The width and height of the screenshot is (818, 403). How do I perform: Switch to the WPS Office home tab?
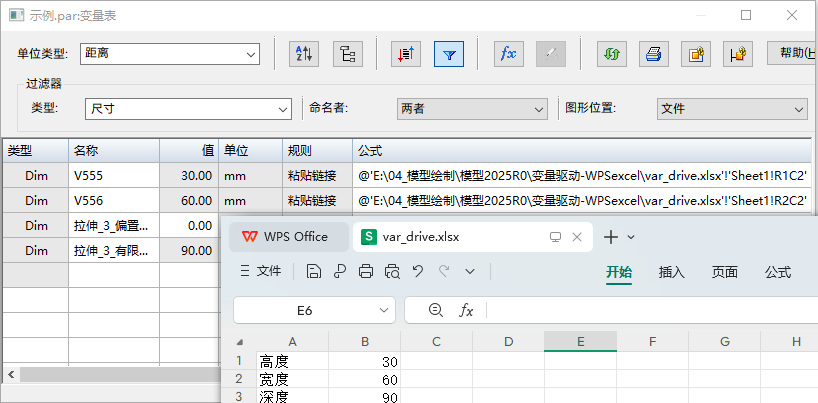(288, 237)
